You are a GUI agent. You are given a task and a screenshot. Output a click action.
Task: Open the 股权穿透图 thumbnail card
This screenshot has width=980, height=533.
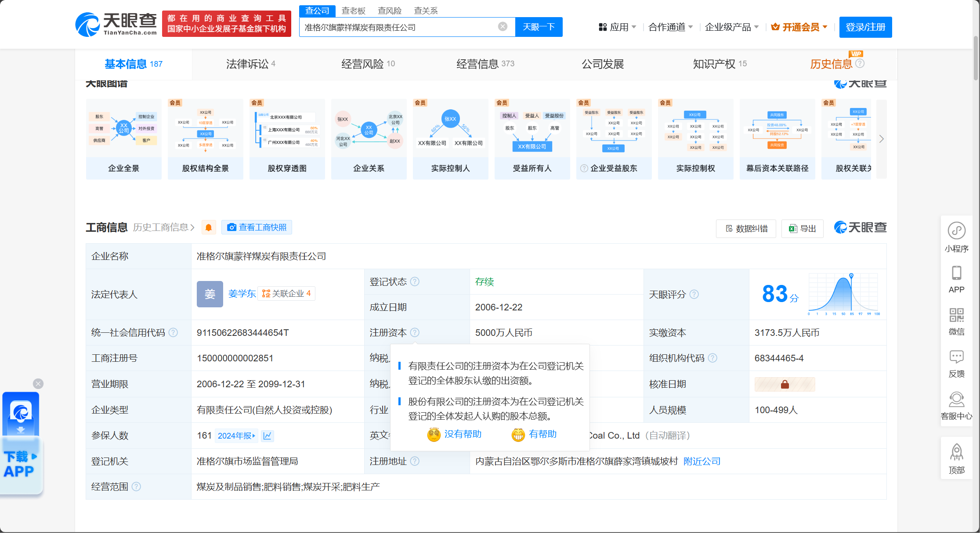click(287, 139)
